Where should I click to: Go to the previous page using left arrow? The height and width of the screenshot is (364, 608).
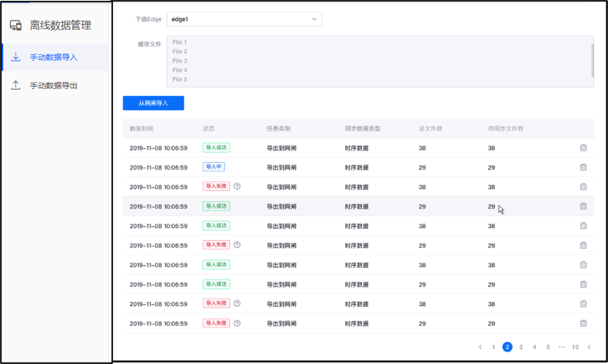click(480, 347)
